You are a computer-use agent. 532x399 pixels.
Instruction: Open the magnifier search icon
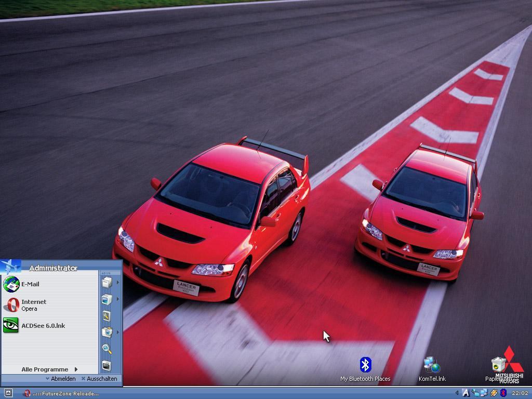(107, 349)
